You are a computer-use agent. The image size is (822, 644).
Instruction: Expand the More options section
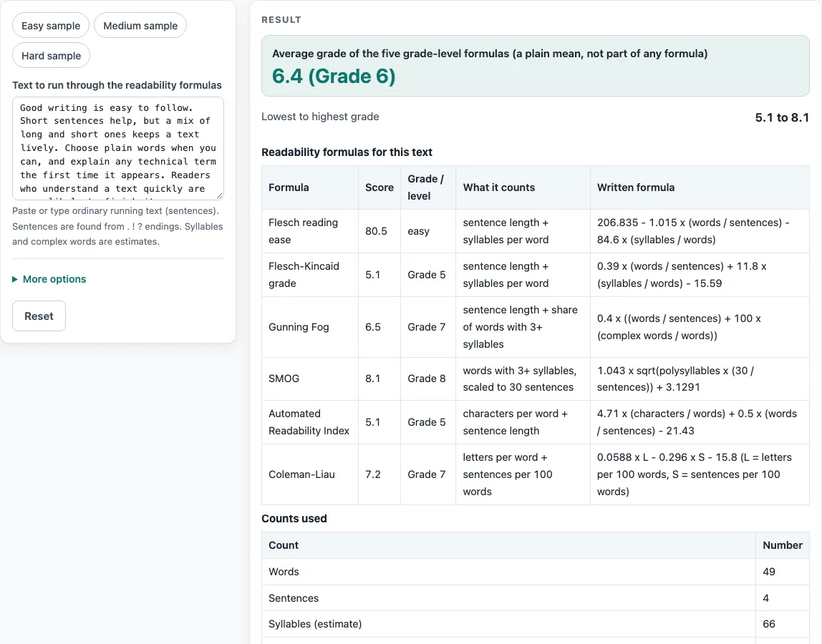pyautogui.click(x=49, y=279)
